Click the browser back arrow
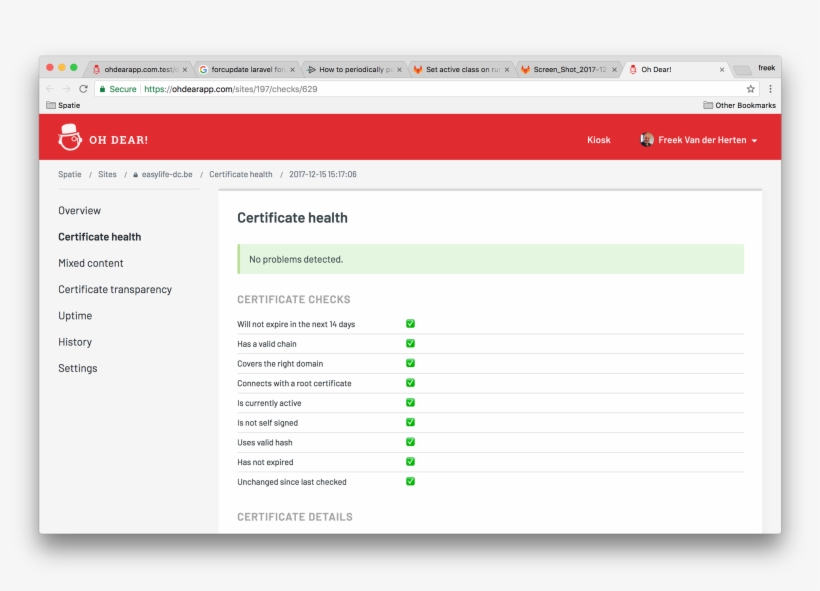The image size is (820, 591). 50,89
